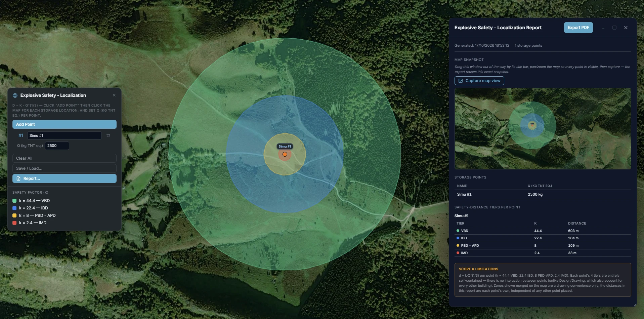Click the green VBD legend swatch
The image size is (644, 319).
14,201
